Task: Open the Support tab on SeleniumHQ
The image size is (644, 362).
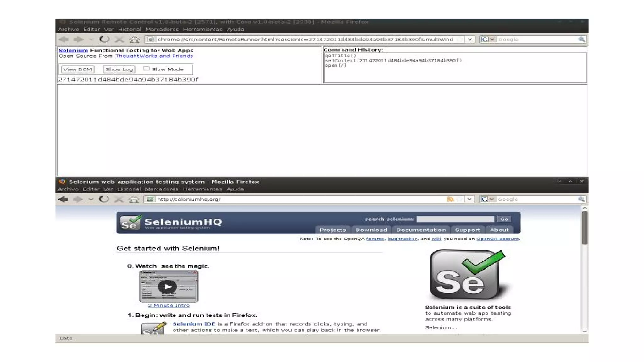Action: (x=468, y=230)
